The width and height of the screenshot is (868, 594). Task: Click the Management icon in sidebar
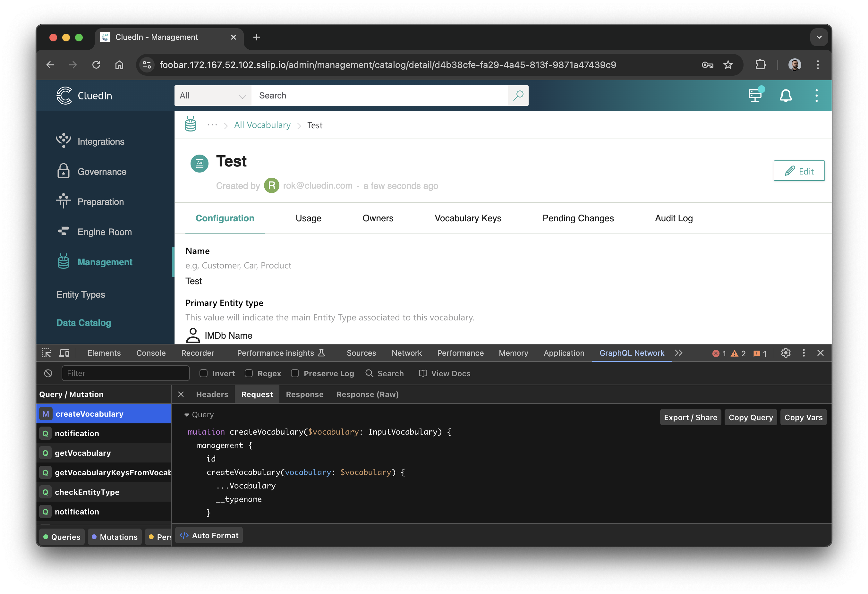(x=63, y=262)
